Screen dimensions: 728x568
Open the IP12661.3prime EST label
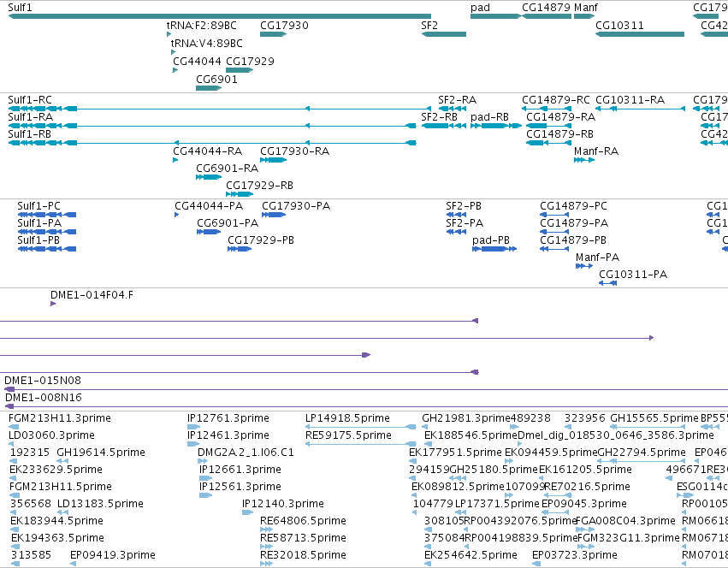pyautogui.click(x=240, y=470)
